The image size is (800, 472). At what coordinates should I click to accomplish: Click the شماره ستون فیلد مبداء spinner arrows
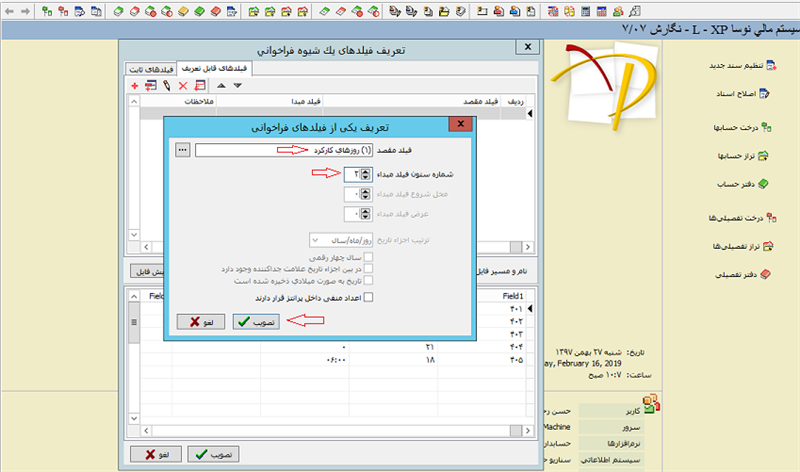(366, 174)
